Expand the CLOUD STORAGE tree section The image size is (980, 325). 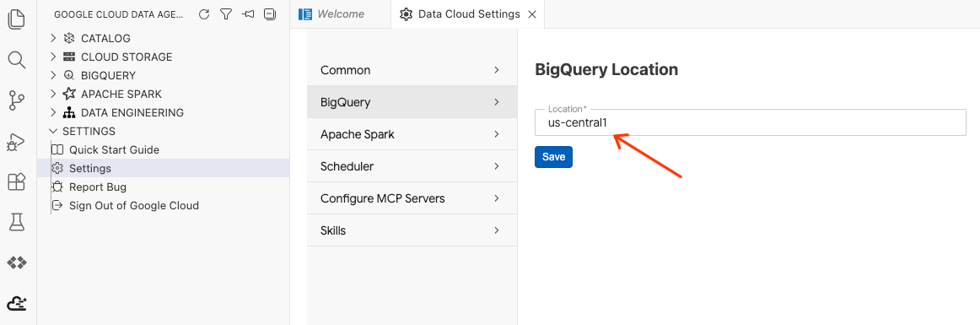[53, 57]
